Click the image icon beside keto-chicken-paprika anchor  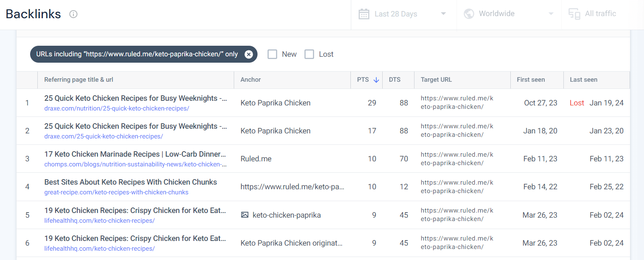(244, 215)
